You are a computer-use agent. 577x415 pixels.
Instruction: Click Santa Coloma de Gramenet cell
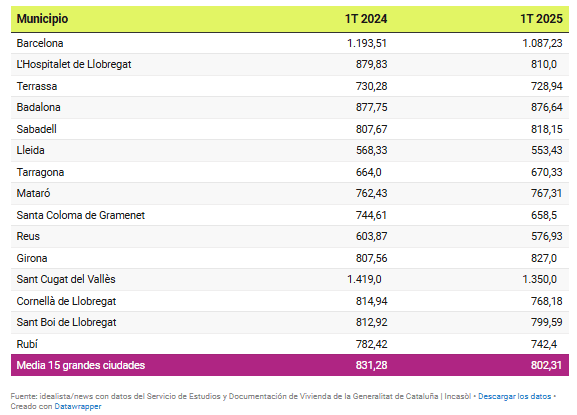[x=81, y=215]
